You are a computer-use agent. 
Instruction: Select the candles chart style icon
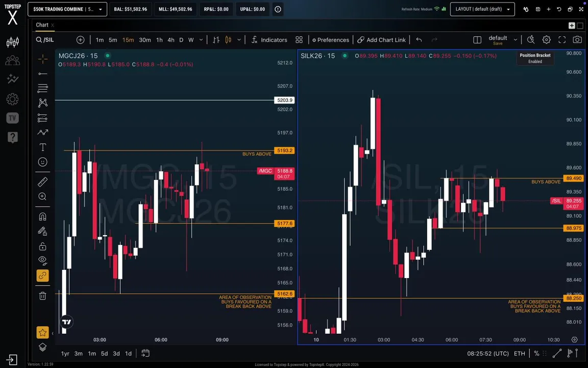pyautogui.click(x=228, y=40)
